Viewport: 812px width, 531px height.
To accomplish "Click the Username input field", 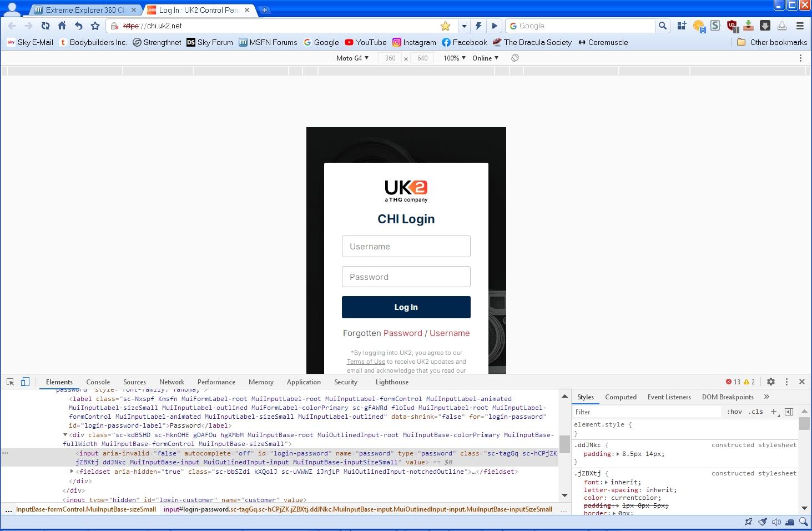I will pos(406,247).
